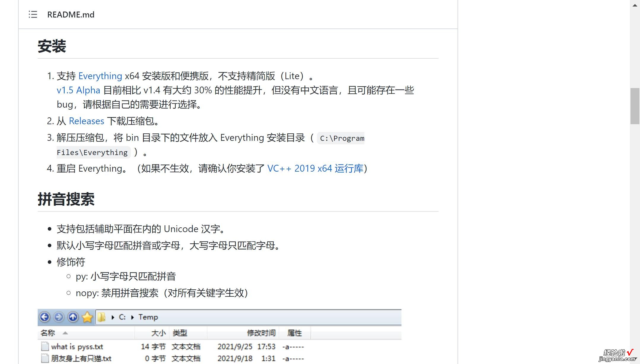
Task: Click the 名称 column header
Action: pos(48,333)
